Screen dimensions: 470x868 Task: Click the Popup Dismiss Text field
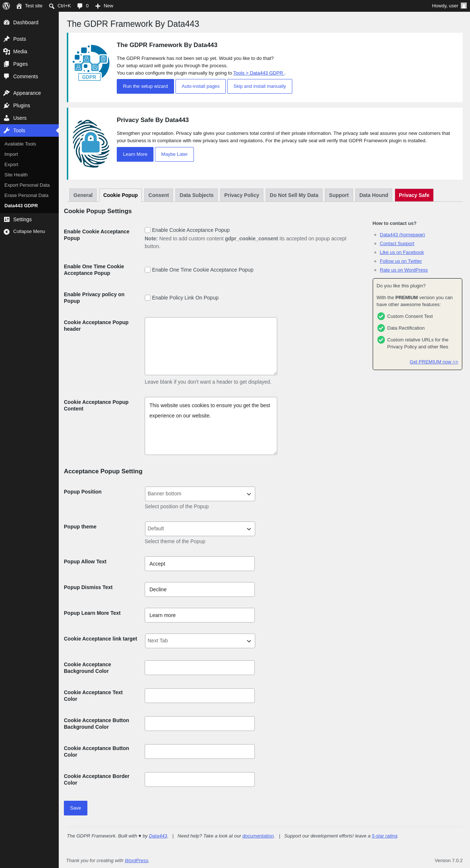tap(200, 589)
